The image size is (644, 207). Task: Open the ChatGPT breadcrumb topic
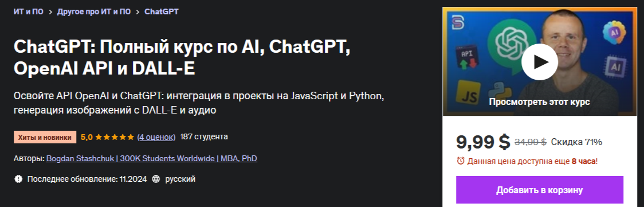tap(162, 12)
